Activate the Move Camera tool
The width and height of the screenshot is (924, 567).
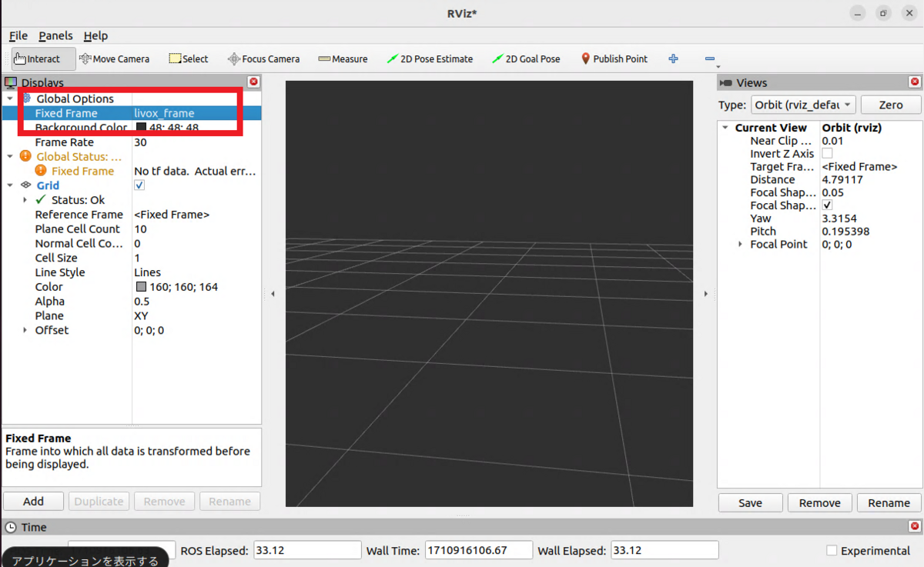[114, 58]
